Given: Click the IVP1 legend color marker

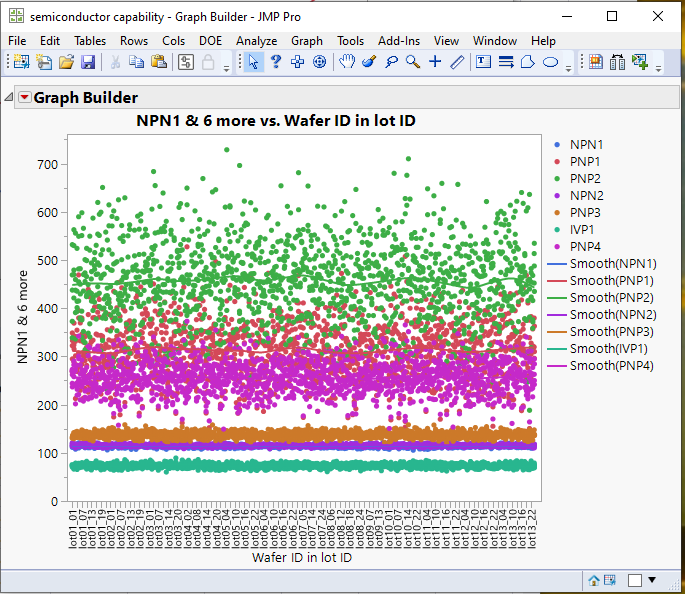Looking at the screenshot, I should coord(555,229).
